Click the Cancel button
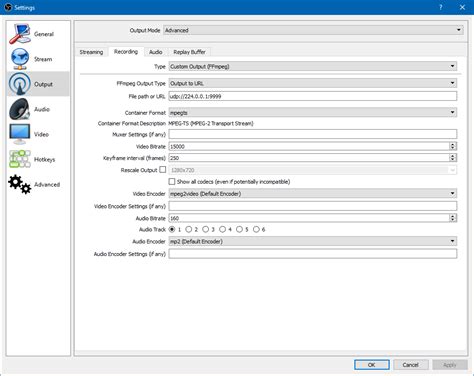This screenshot has height=376, width=474. 410,365
